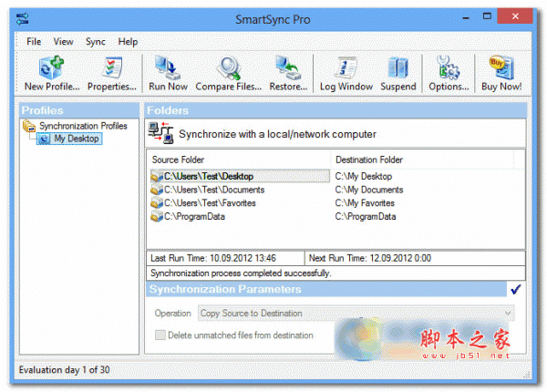Viewport: 547px width, 392px height.
Task: Open the Sync menu
Action: click(x=96, y=42)
